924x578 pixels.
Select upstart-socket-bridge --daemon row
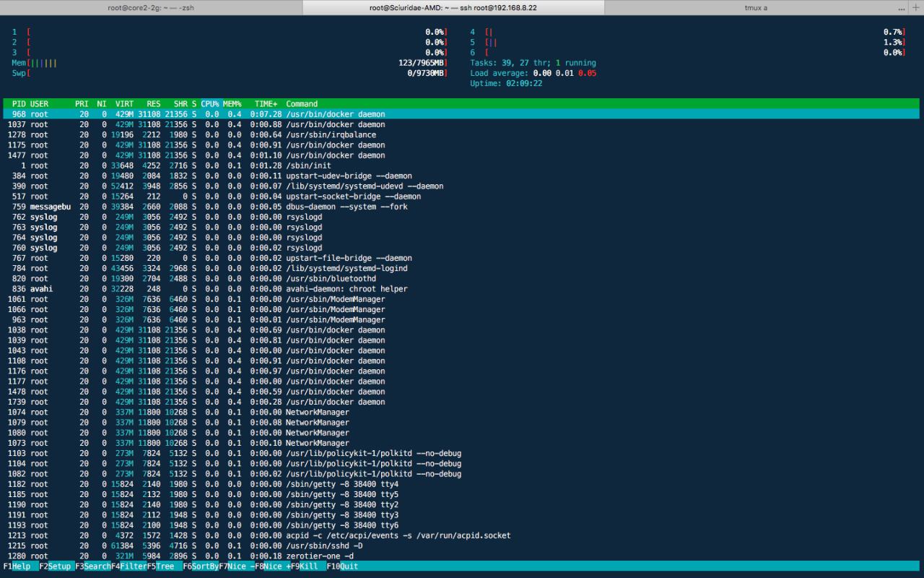[x=462, y=197]
